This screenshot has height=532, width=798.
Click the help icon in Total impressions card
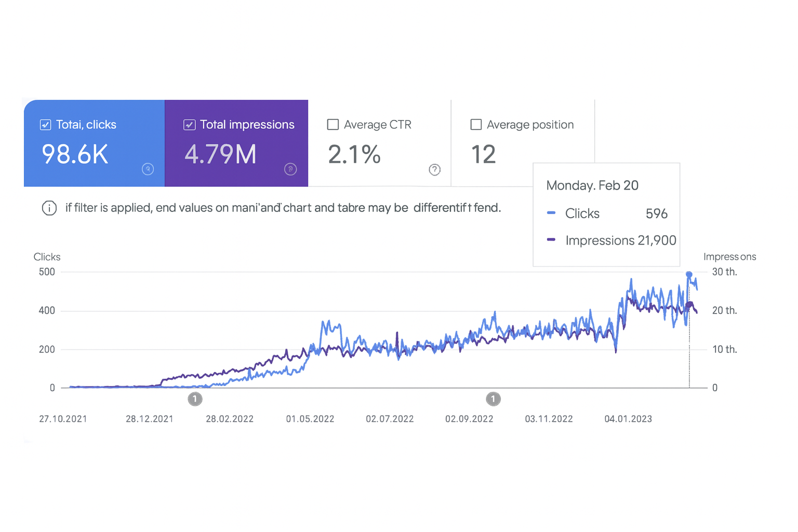[290, 169]
